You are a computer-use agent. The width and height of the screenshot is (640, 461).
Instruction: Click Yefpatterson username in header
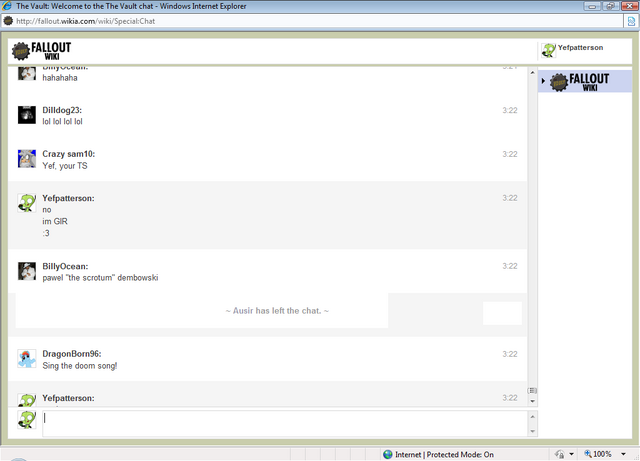click(580, 47)
